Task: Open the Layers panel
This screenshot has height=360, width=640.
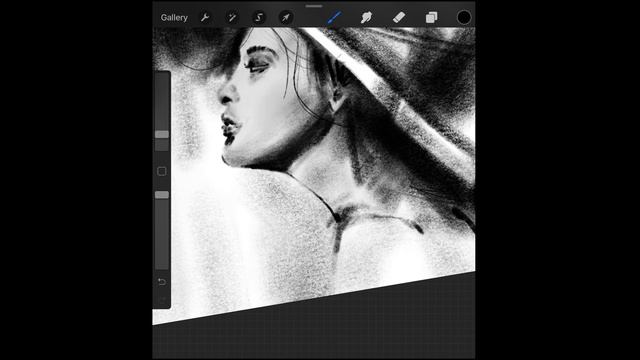Action: [431, 18]
